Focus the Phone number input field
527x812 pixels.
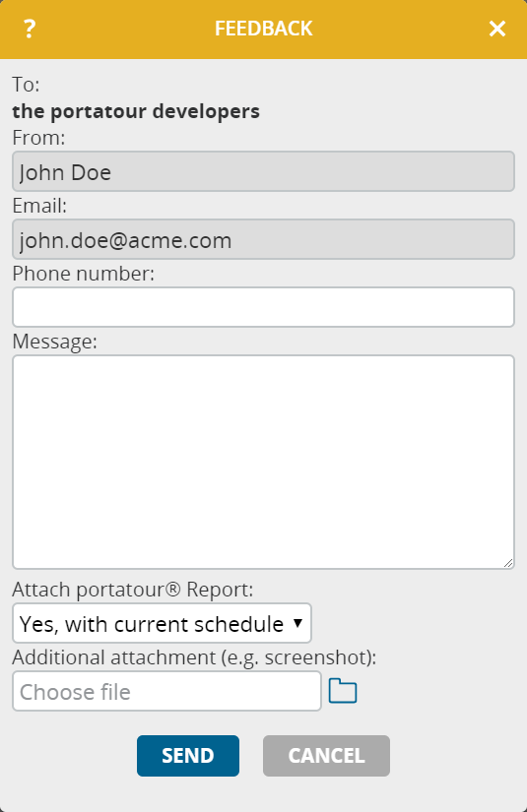pyautogui.click(x=263, y=307)
